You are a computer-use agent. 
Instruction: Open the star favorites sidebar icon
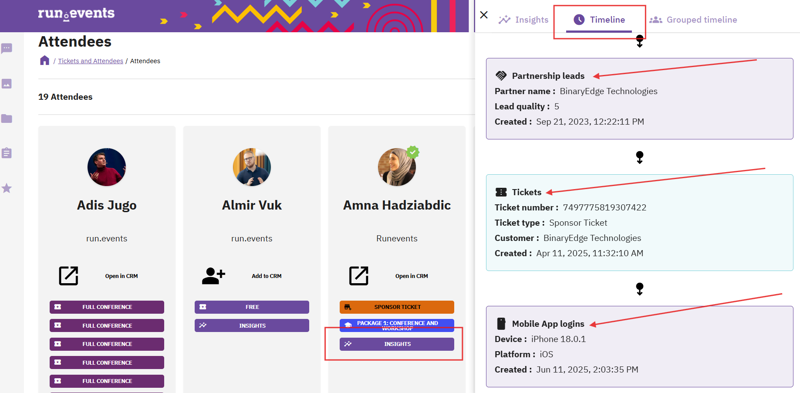coord(7,188)
